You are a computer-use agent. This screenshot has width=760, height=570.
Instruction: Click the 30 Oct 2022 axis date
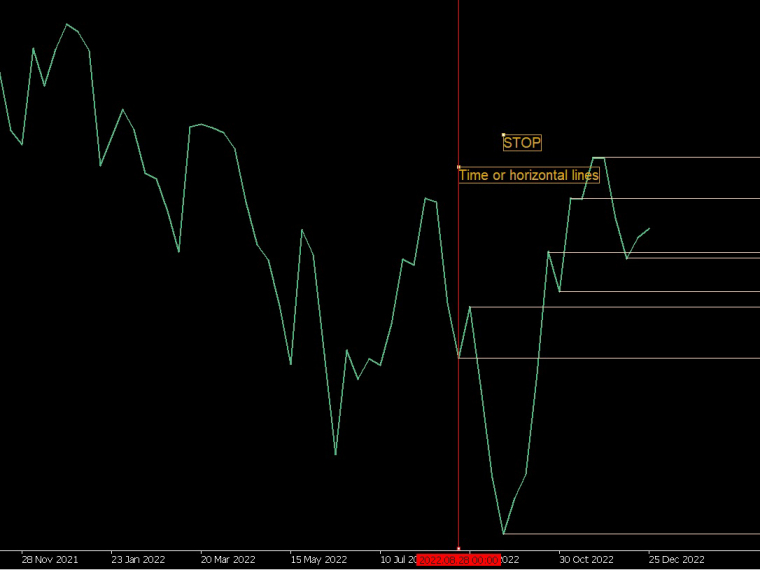(586, 560)
